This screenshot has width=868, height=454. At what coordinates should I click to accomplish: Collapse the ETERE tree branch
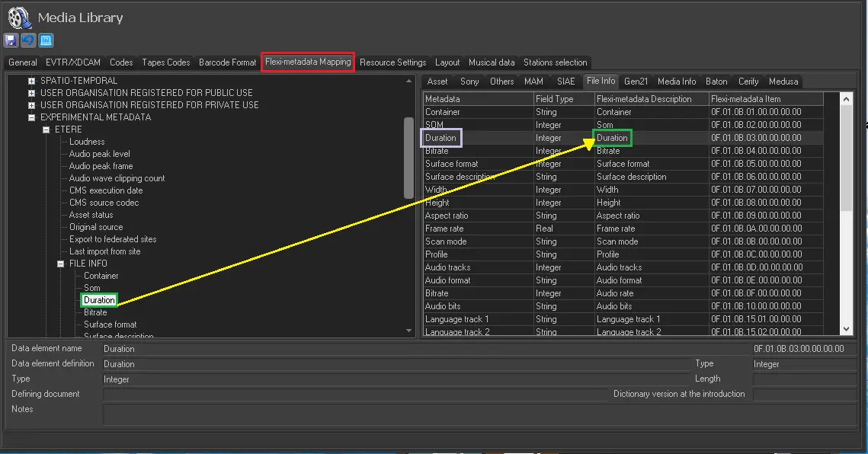coord(46,129)
